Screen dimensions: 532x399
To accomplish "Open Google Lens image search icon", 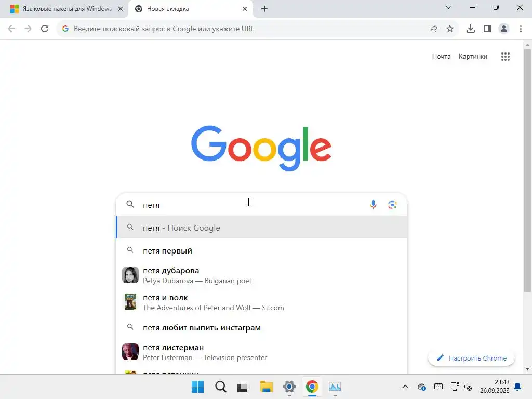I will 393,205.
